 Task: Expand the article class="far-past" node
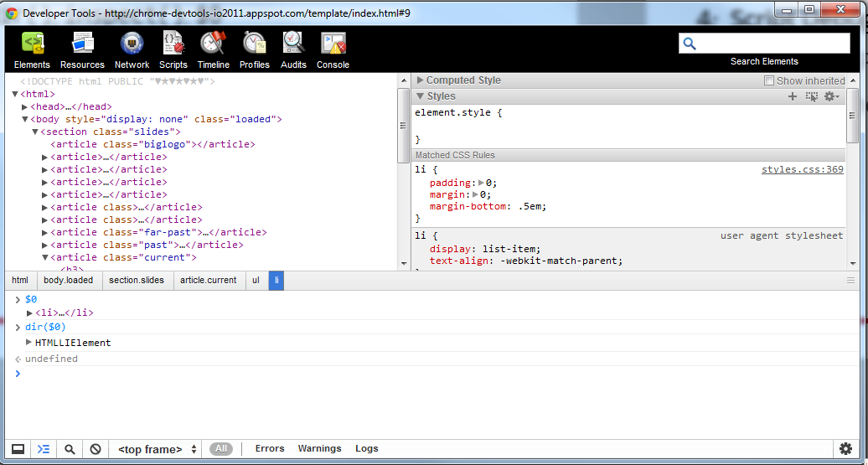click(45, 233)
